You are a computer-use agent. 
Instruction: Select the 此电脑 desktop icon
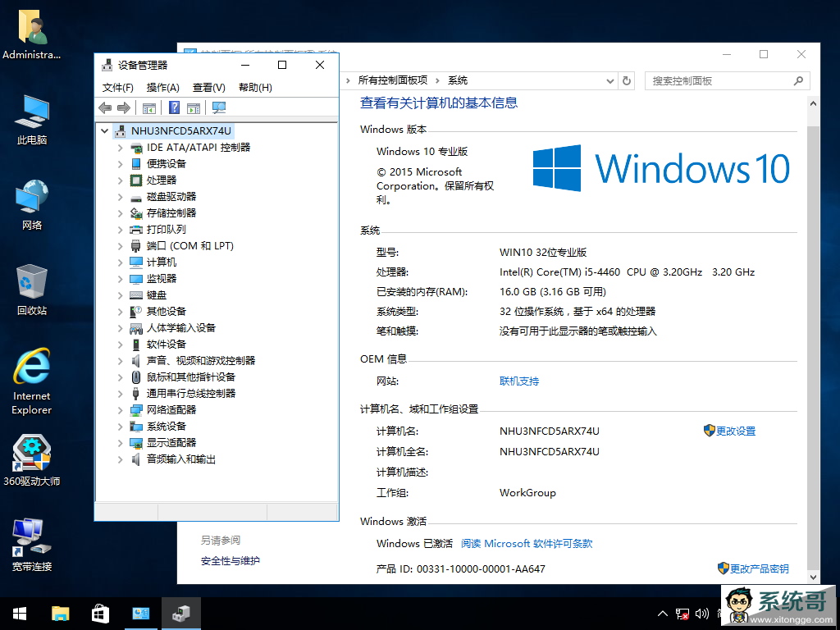coord(32,120)
